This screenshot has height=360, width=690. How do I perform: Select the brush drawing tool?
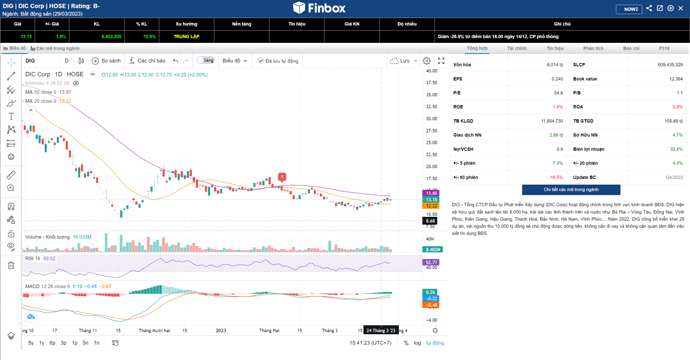(x=11, y=103)
